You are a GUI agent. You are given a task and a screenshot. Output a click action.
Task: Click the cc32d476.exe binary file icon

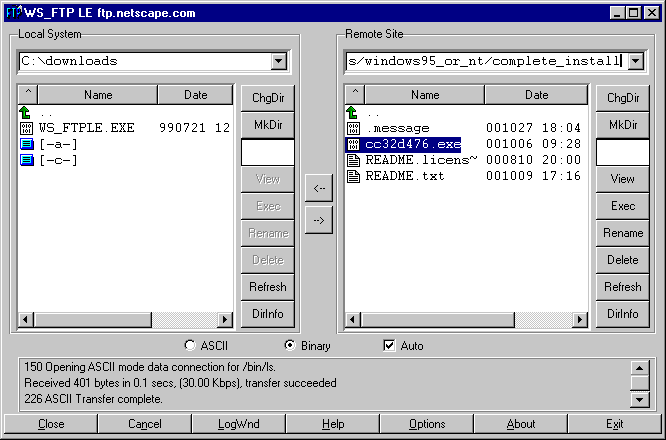353,144
